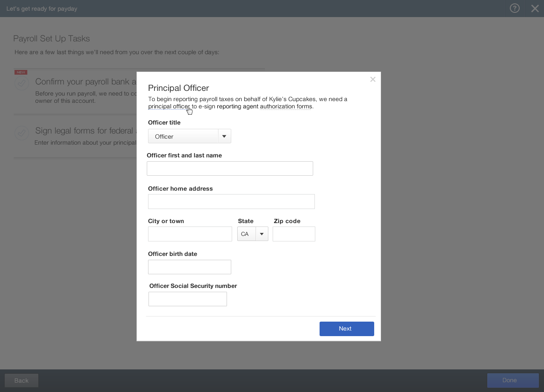Select the Officer title combo box
The image size is (544, 392).
click(189, 136)
